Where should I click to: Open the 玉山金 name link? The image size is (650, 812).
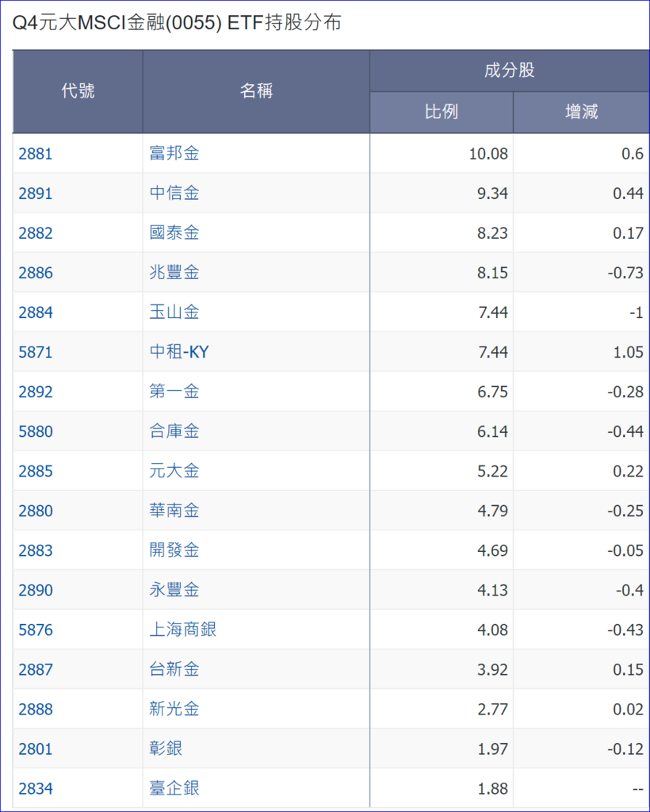[174, 312]
